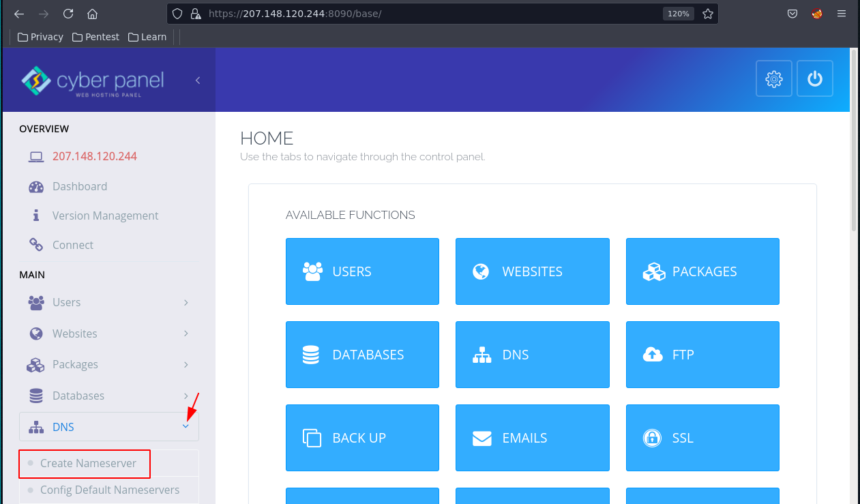Click the AVAILABLE FUNCTIONS section label

tap(351, 215)
